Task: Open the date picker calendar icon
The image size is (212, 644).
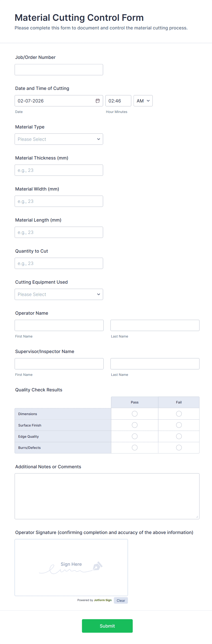Action: click(x=98, y=101)
